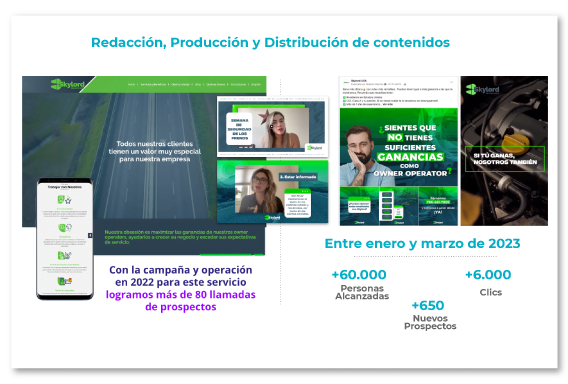Viewport: 568px width, 384px height.
Task: Click the Skylord profile avatar in the Facebook post
Action: (x=346, y=83)
